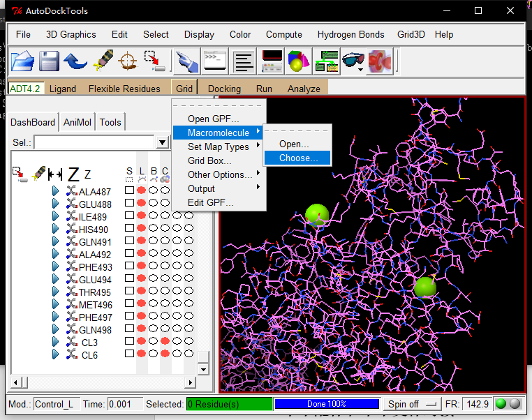The width and height of the screenshot is (532, 420).
Task: Click the CL6 residue molecule icon
Action: 72,354
